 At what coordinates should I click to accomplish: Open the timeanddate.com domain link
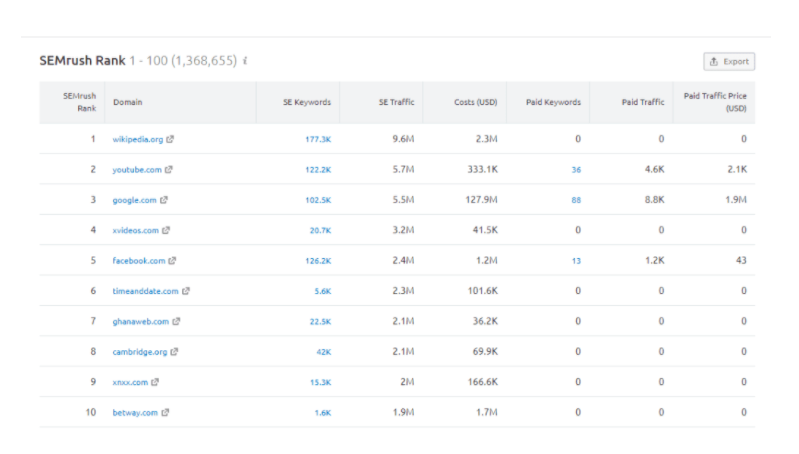point(145,291)
